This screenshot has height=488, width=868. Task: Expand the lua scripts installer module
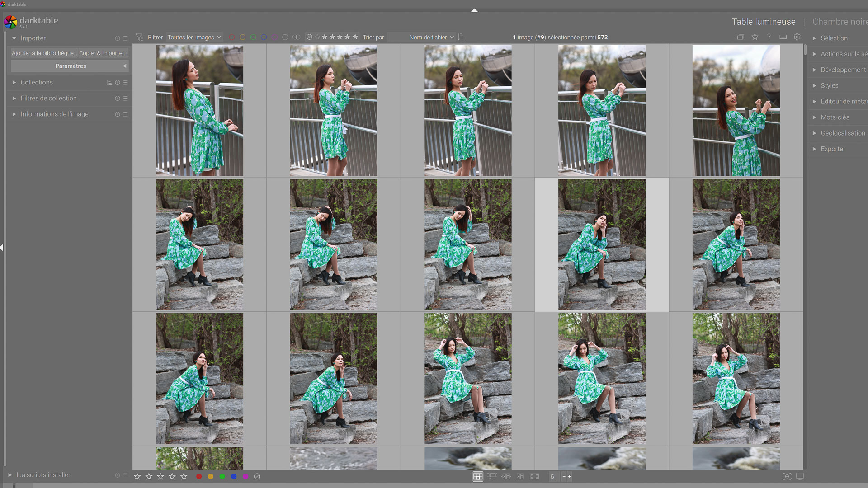coord(10,475)
